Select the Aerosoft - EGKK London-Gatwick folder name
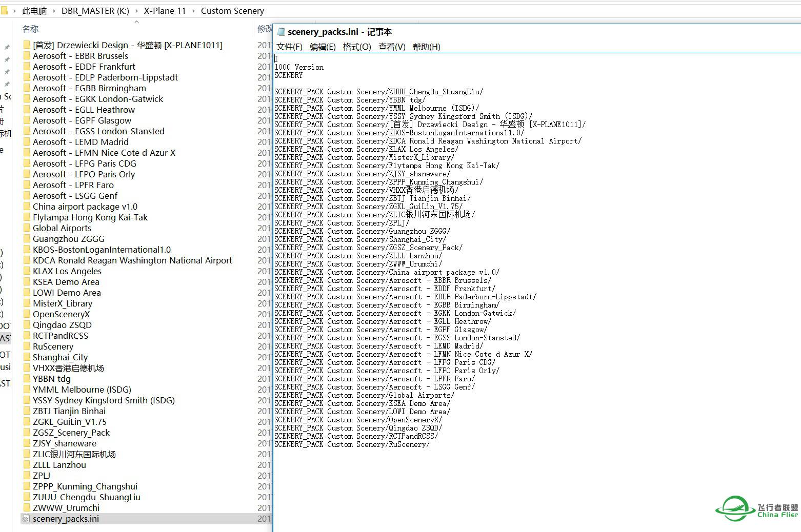The width and height of the screenshot is (801, 532). click(x=98, y=99)
